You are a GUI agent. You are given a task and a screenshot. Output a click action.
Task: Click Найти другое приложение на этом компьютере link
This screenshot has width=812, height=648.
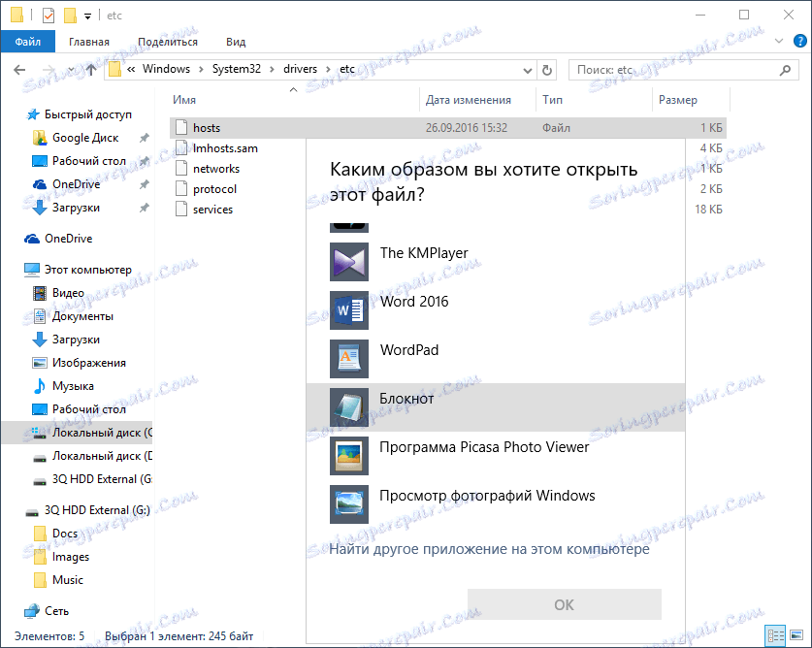489,549
